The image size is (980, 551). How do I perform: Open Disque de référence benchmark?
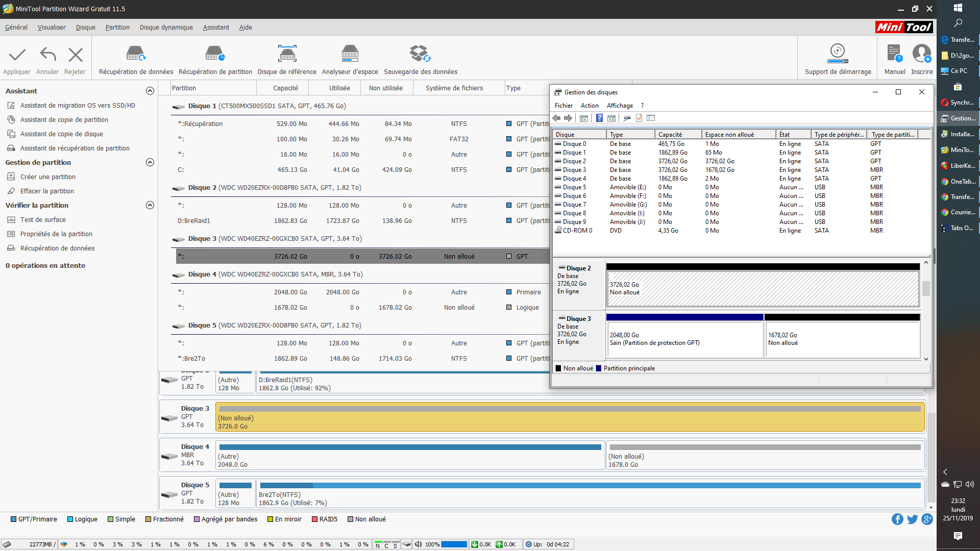pos(287,54)
